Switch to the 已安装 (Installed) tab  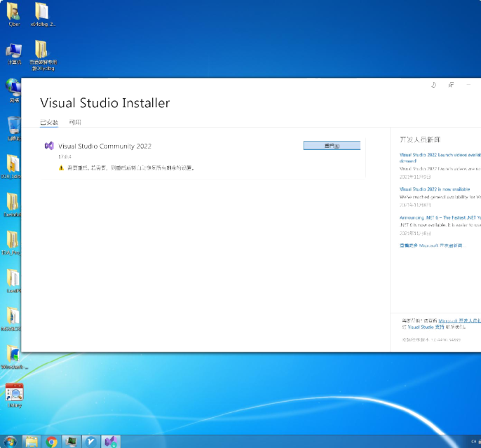point(49,123)
